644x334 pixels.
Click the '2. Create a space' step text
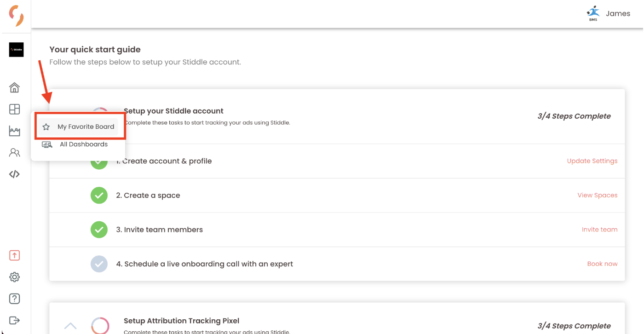pos(148,196)
